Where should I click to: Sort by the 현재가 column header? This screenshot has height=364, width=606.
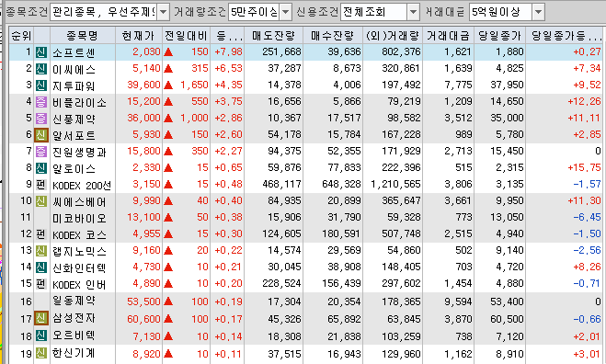(x=138, y=36)
